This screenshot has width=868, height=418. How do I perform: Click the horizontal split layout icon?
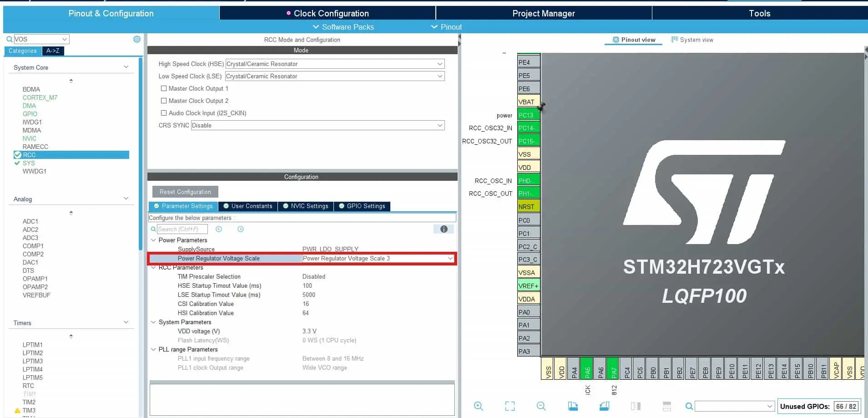click(667, 406)
